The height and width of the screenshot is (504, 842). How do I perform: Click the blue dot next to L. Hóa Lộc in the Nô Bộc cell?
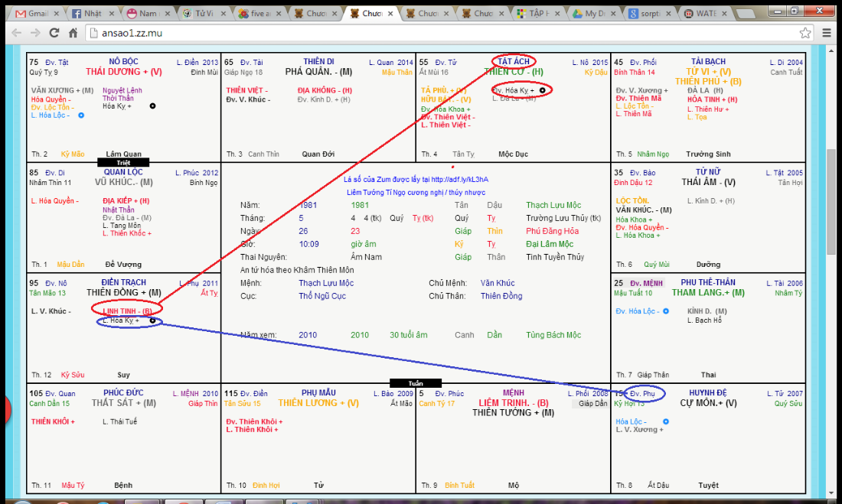point(81,115)
